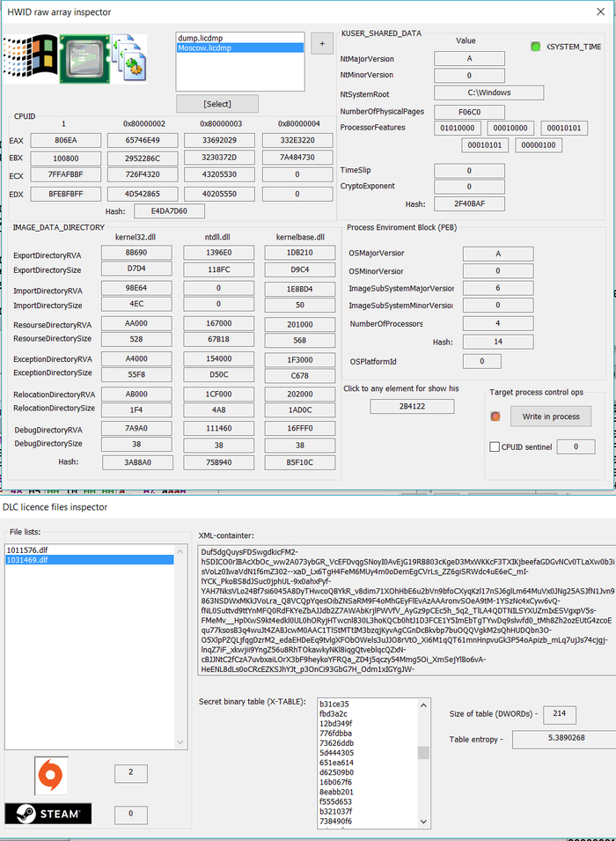This screenshot has width=616, height=841.
Task: Close the HWID raw array inspector window
Action: [600, 11]
